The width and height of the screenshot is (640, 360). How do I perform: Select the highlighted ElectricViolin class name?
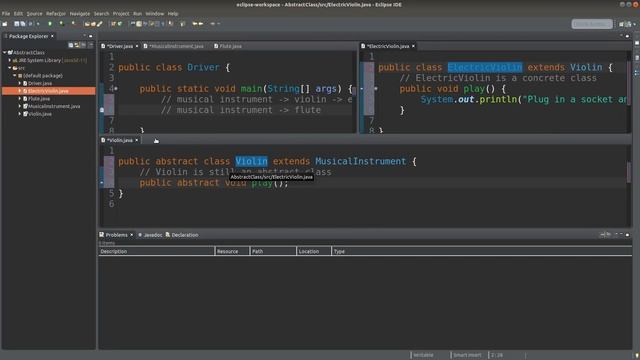tap(485, 67)
